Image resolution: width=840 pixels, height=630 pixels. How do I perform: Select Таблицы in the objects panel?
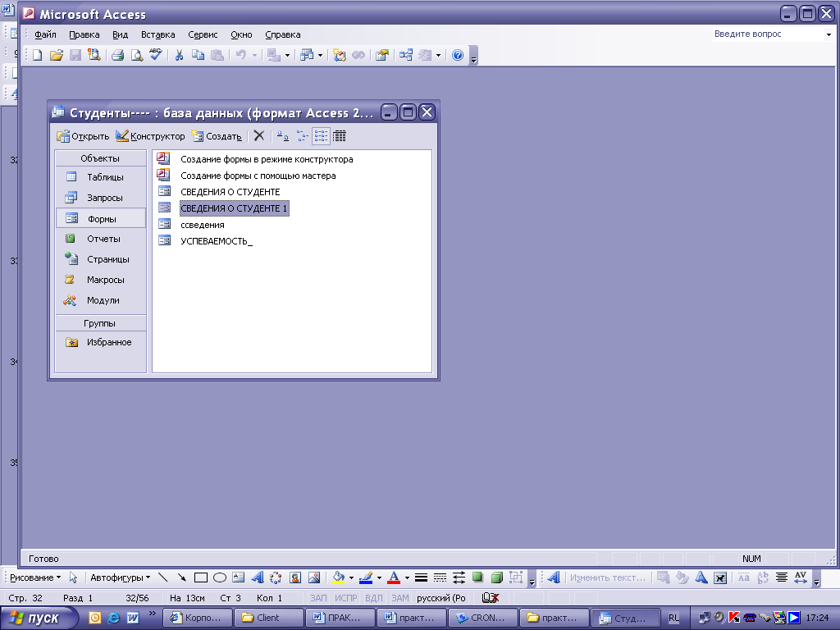click(101, 177)
